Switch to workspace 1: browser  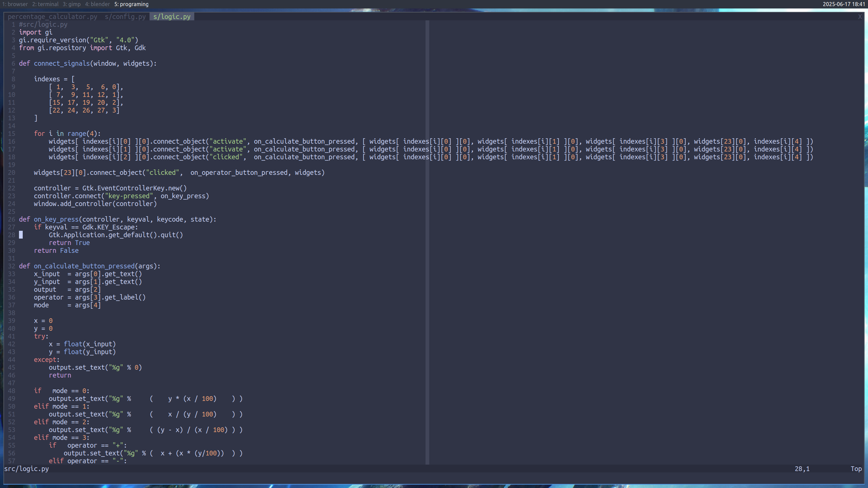[15, 4]
